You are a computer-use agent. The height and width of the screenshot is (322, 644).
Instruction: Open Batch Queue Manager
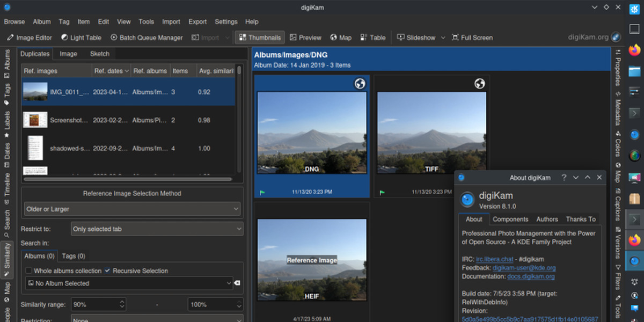(147, 38)
